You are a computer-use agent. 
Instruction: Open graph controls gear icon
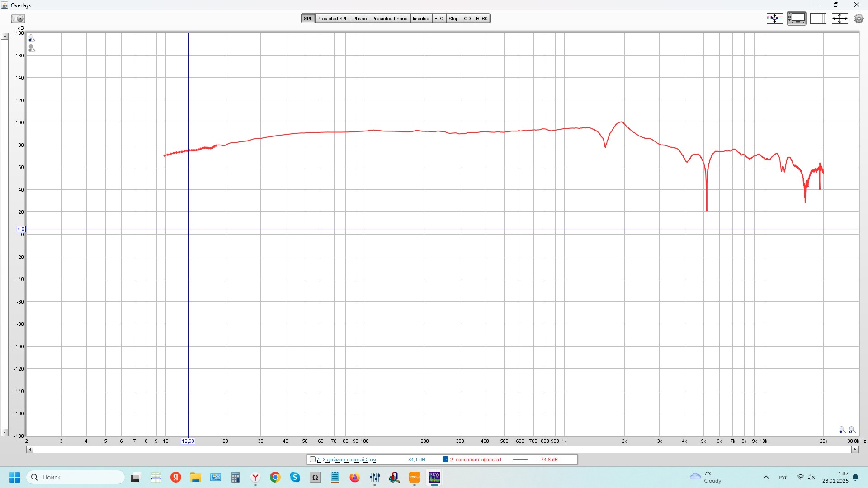[859, 19]
